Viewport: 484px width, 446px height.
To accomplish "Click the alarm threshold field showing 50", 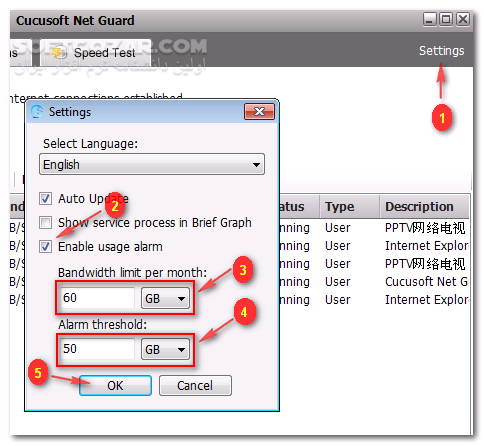I will point(97,349).
